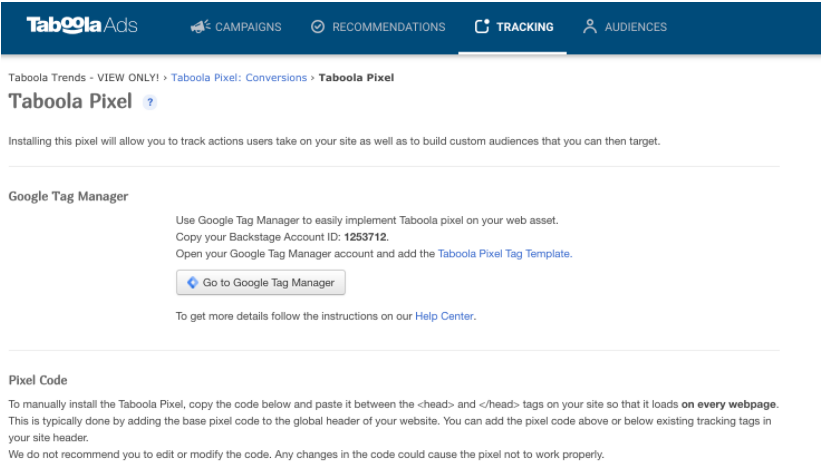Open the Help Center link

tap(444, 316)
